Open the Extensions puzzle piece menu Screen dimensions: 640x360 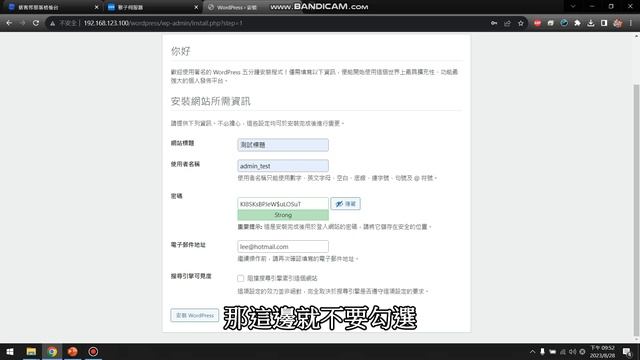[577, 23]
